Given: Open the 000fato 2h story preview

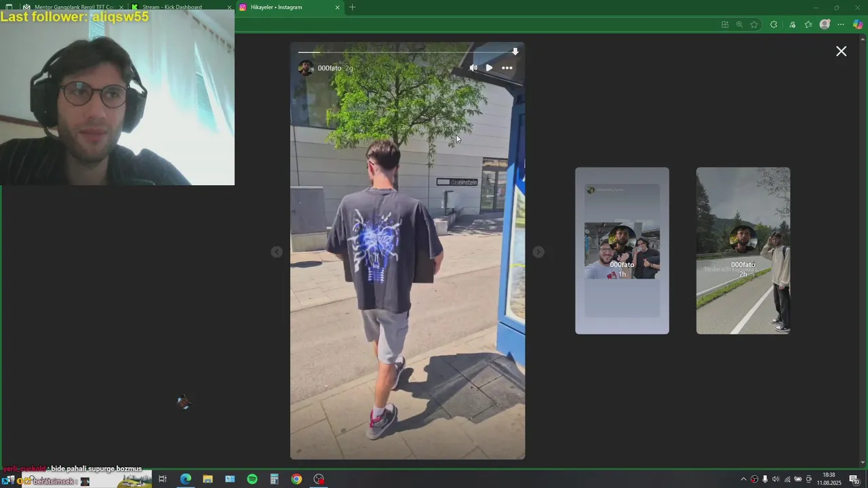Looking at the screenshot, I should click(743, 251).
